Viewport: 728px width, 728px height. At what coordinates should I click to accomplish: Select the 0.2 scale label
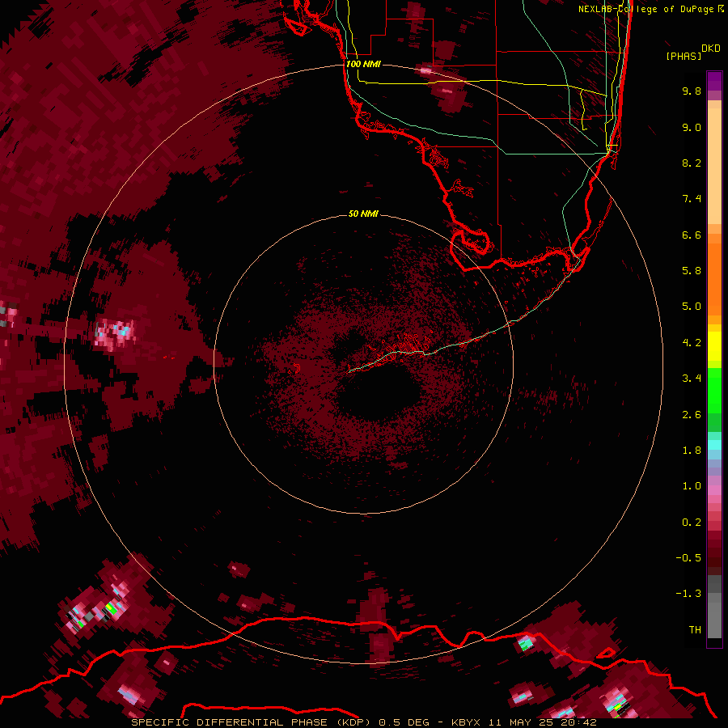tap(692, 523)
